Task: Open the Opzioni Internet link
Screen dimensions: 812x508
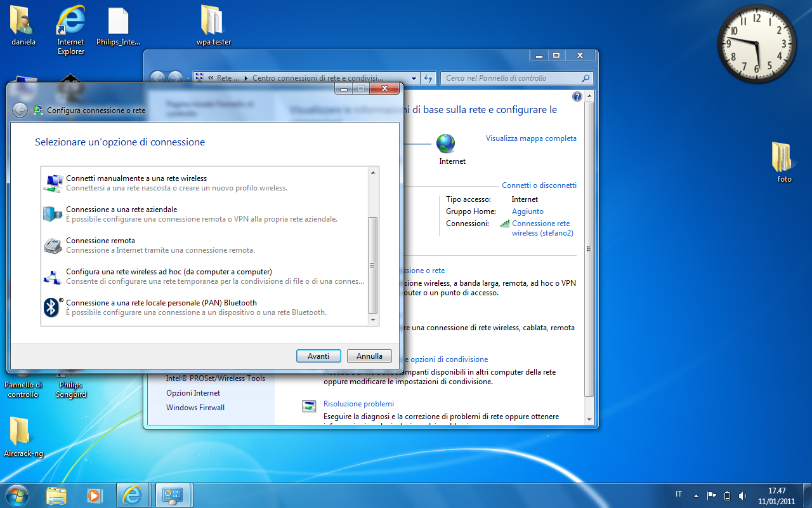Action: point(193,393)
